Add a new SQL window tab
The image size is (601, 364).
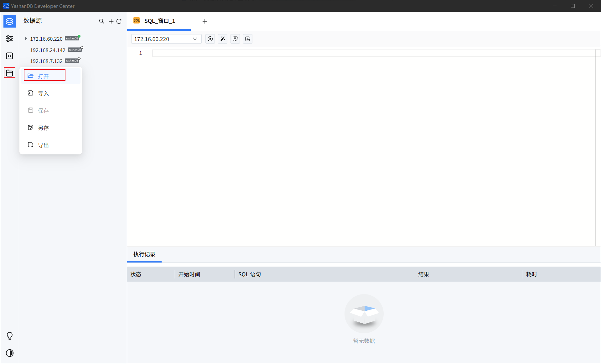(205, 21)
